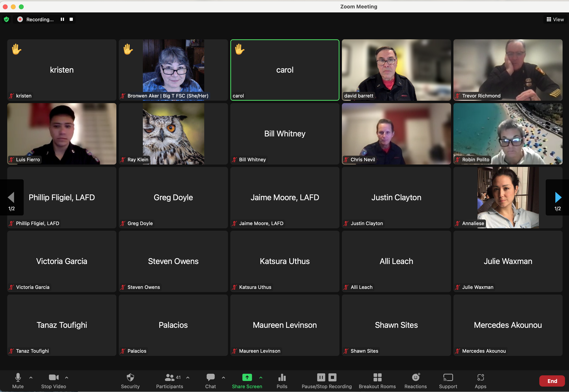Go to previous gallery page arrow
Image resolution: width=569 pixels, height=392 pixels.
(11, 197)
